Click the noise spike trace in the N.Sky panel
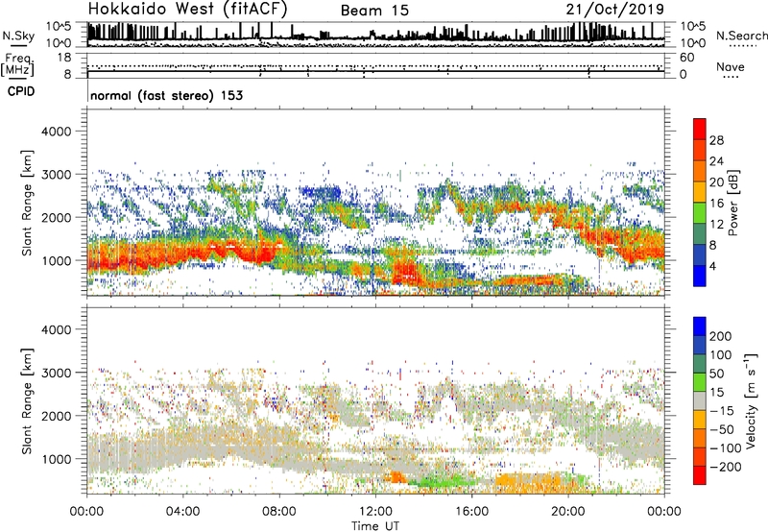The height and width of the screenshot is (532, 768). [x=375, y=34]
